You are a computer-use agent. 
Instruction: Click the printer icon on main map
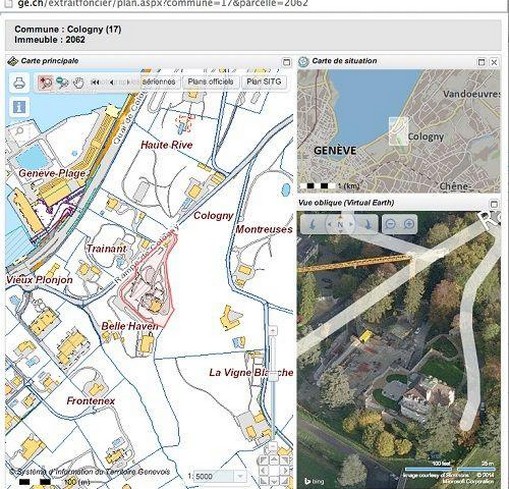pos(20,82)
